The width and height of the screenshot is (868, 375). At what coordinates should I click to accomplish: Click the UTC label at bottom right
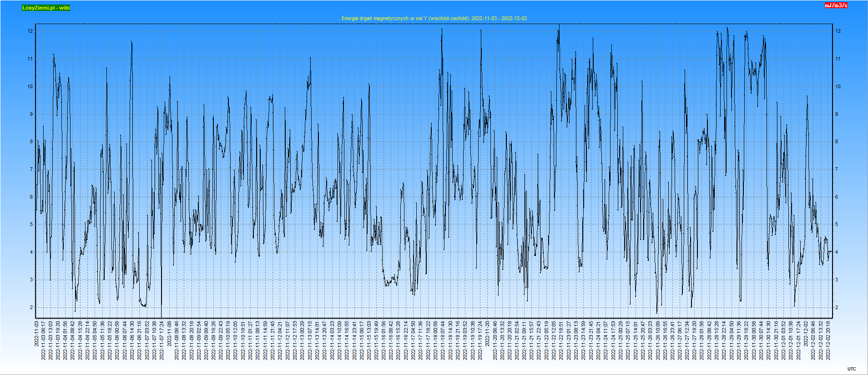pyautogui.click(x=852, y=369)
